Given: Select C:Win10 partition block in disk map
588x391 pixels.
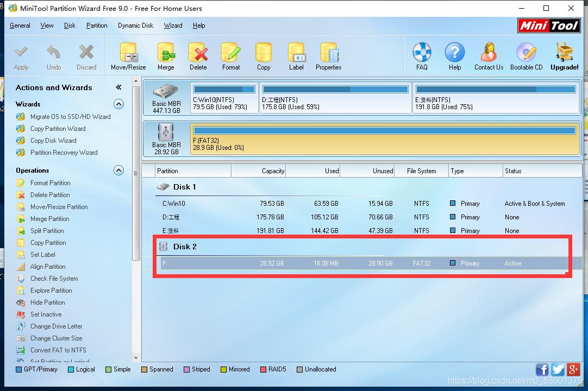Looking at the screenshot, I should point(224,98).
